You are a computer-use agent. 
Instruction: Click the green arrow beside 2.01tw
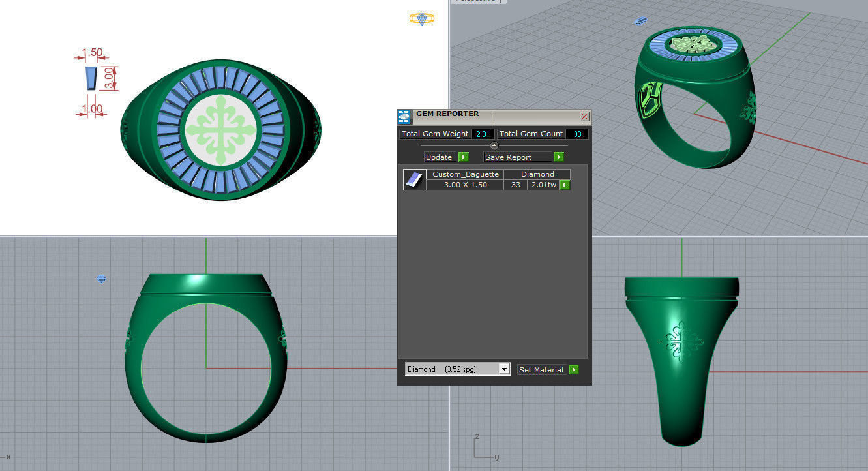click(x=565, y=185)
